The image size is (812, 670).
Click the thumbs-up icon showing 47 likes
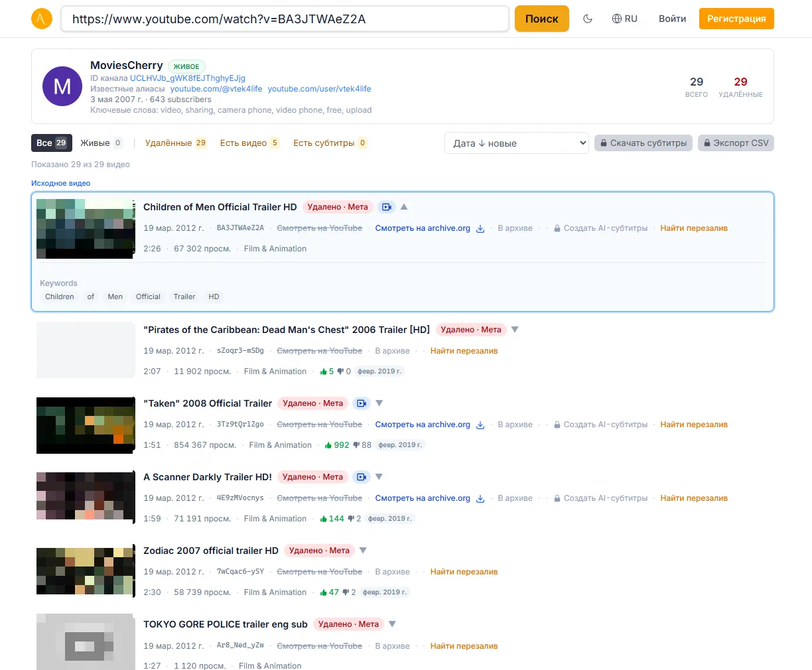point(324,592)
